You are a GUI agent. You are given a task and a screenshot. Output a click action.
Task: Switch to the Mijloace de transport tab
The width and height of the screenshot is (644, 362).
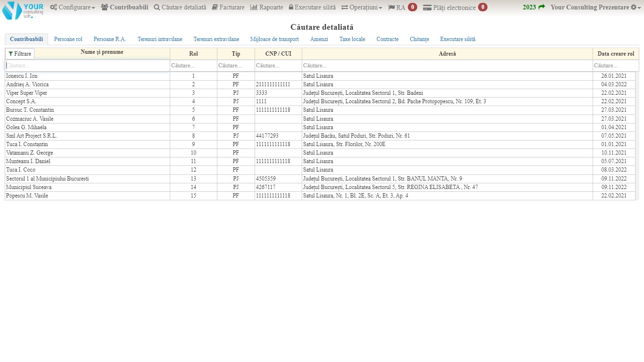[274, 39]
